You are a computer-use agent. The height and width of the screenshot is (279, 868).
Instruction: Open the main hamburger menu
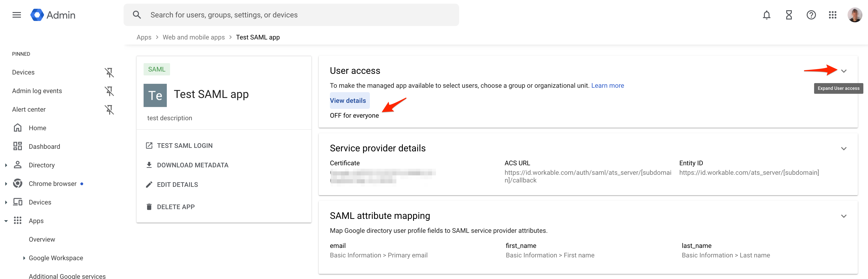[16, 15]
